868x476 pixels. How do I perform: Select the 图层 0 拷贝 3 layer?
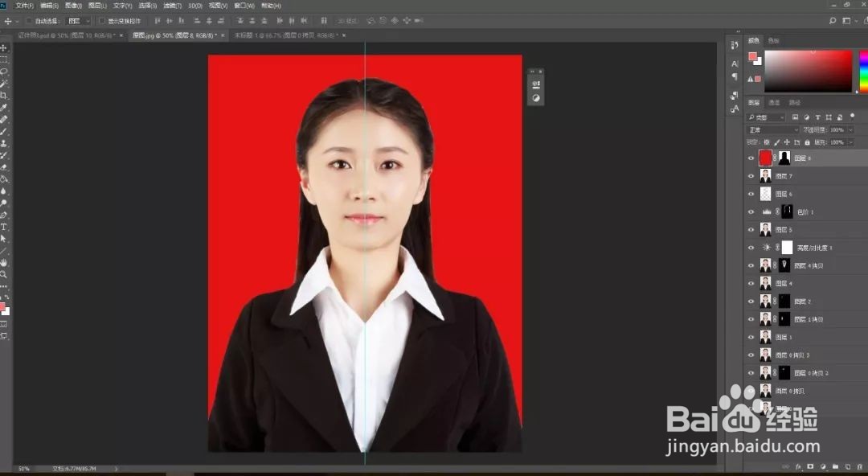(x=805, y=355)
